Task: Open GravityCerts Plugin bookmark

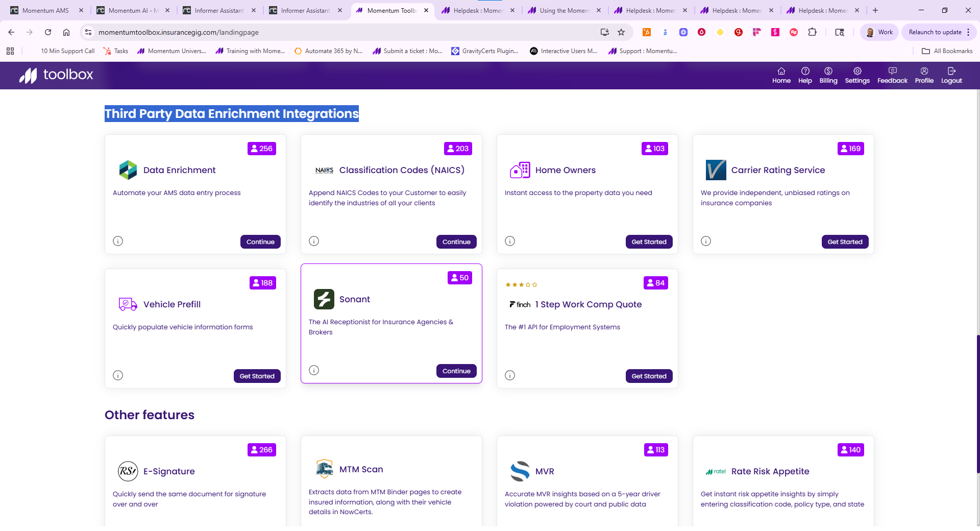Action: (485, 51)
